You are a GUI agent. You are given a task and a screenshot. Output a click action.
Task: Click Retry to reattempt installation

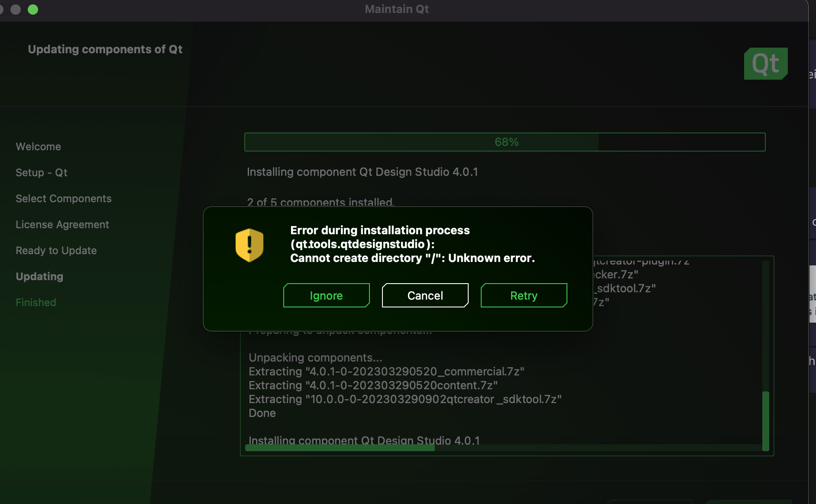524,295
